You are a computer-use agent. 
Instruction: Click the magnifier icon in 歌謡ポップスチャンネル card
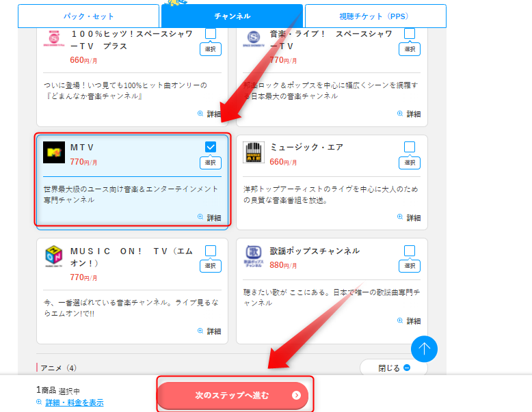pyautogui.click(x=400, y=320)
